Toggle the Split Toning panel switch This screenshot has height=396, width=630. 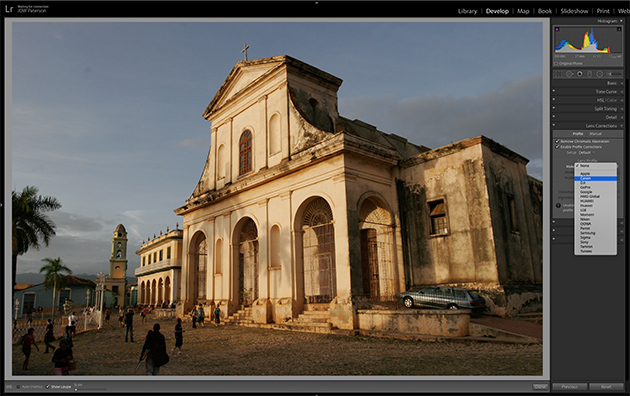click(x=554, y=108)
